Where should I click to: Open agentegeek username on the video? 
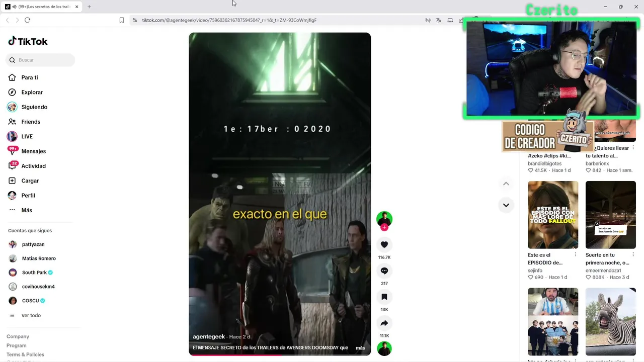209,336
